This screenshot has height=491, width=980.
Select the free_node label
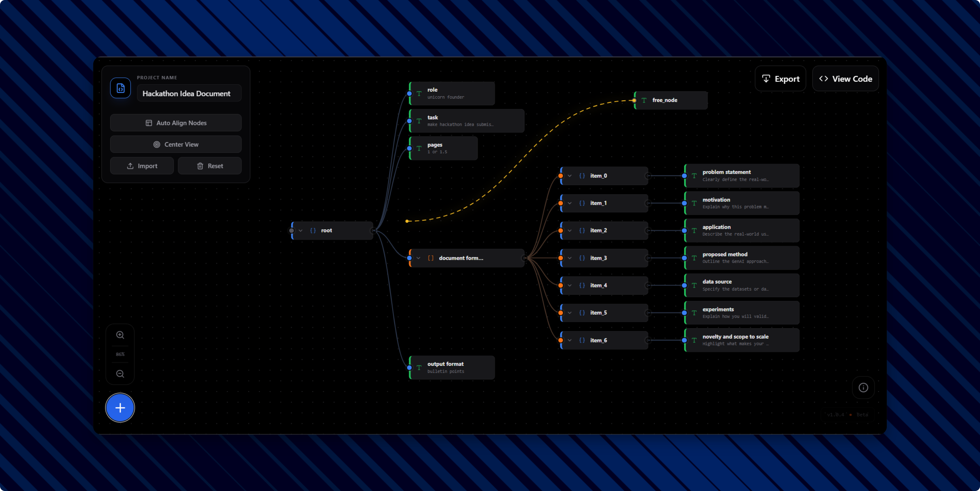click(665, 100)
